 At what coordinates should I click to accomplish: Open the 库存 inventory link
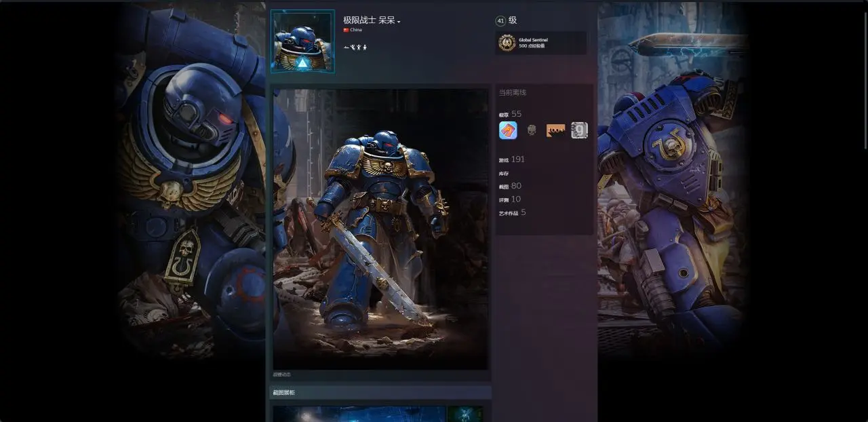pyautogui.click(x=503, y=174)
